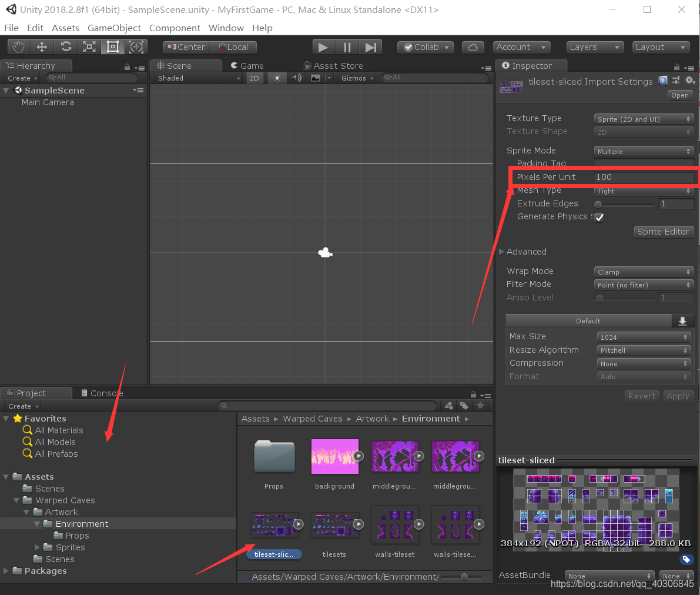This screenshot has width=700, height=595.
Task: Start Play mode
Action: 323,48
